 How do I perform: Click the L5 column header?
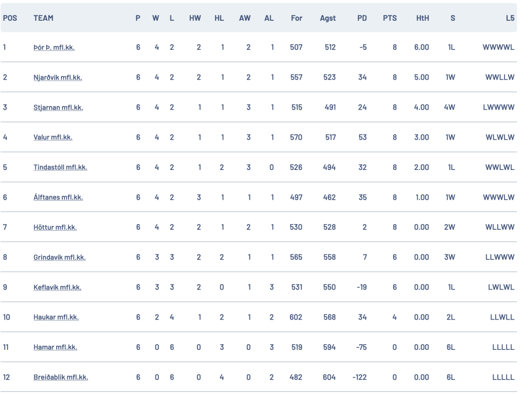pyautogui.click(x=510, y=18)
